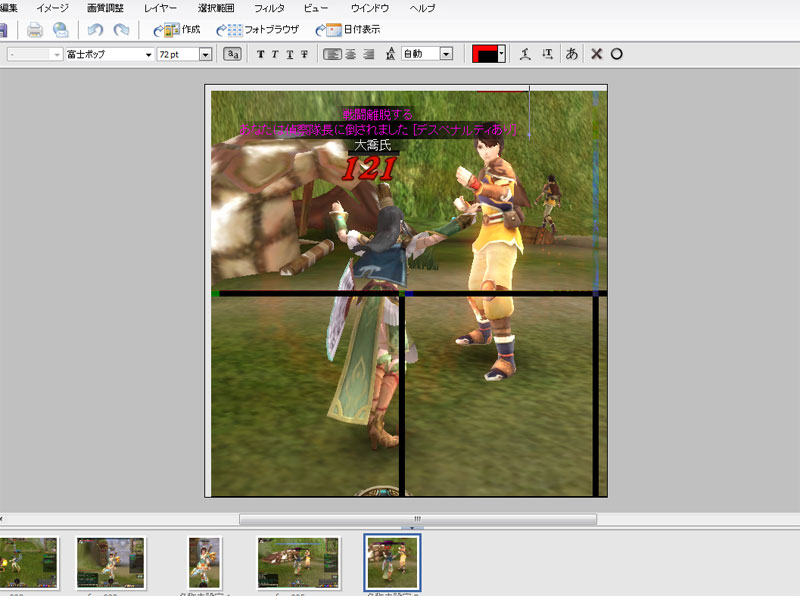Click the print icon in toolbar

click(35, 30)
